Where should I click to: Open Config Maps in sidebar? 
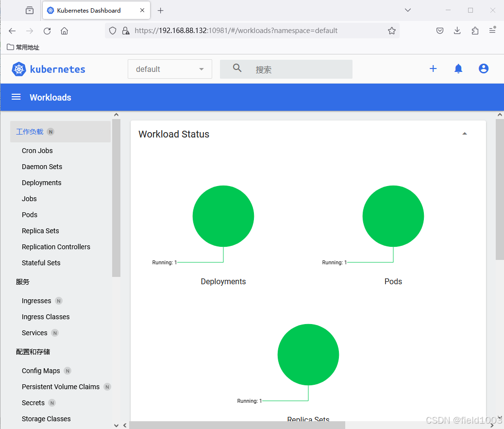(x=41, y=371)
